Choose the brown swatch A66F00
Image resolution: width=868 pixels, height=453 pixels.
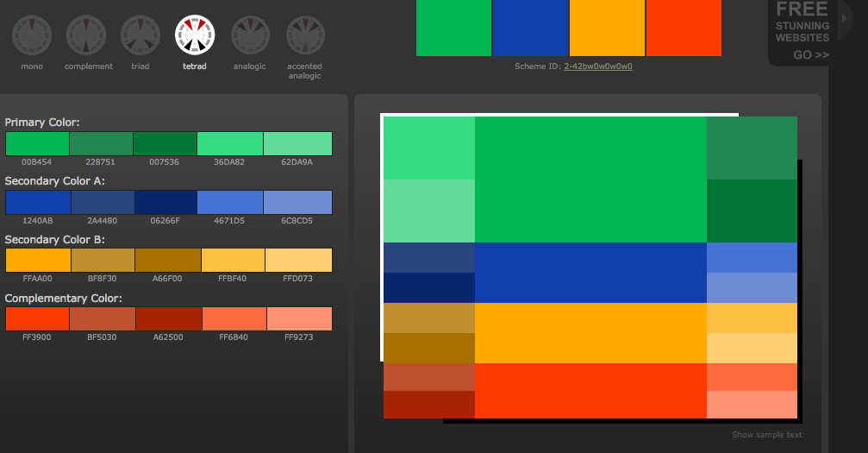pos(167,260)
